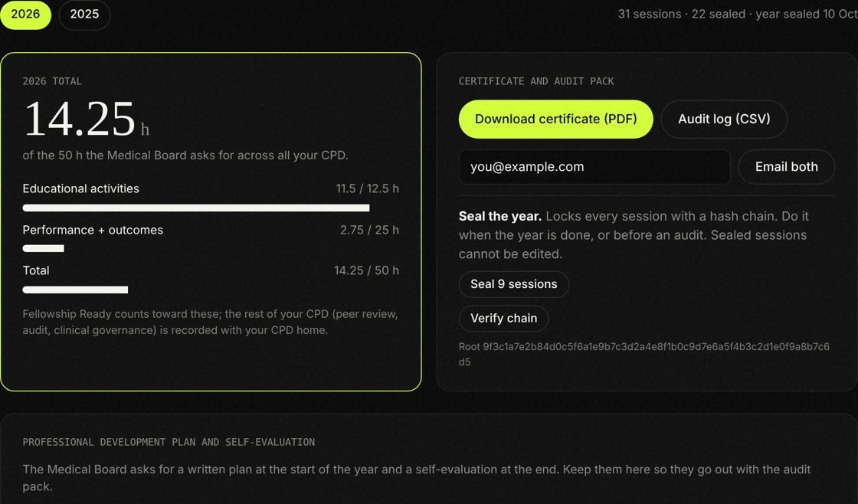Click the '2026 TOTAL' heading
The height and width of the screenshot is (504, 858).
click(x=52, y=81)
